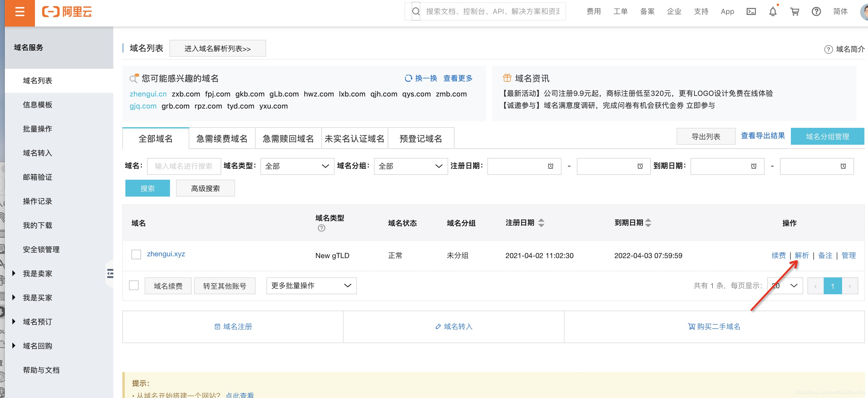This screenshot has height=398, width=868.
Task: Open the calendar for 注册日期 end
Action: (x=640, y=166)
